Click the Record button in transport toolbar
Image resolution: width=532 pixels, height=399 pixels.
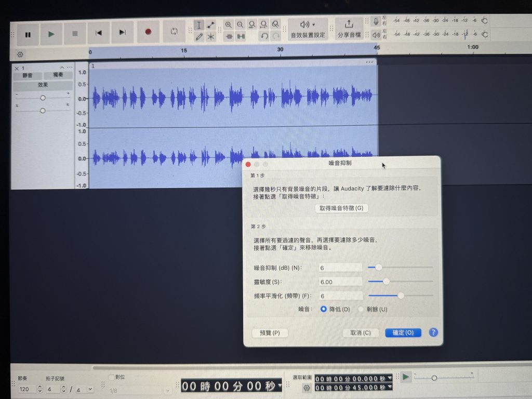[x=148, y=32]
